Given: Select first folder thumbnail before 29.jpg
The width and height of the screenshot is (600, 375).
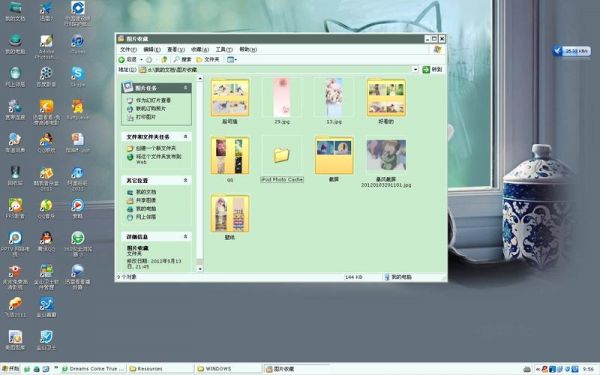Looking at the screenshot, I should pyautogui.click(x=230, y=98).
